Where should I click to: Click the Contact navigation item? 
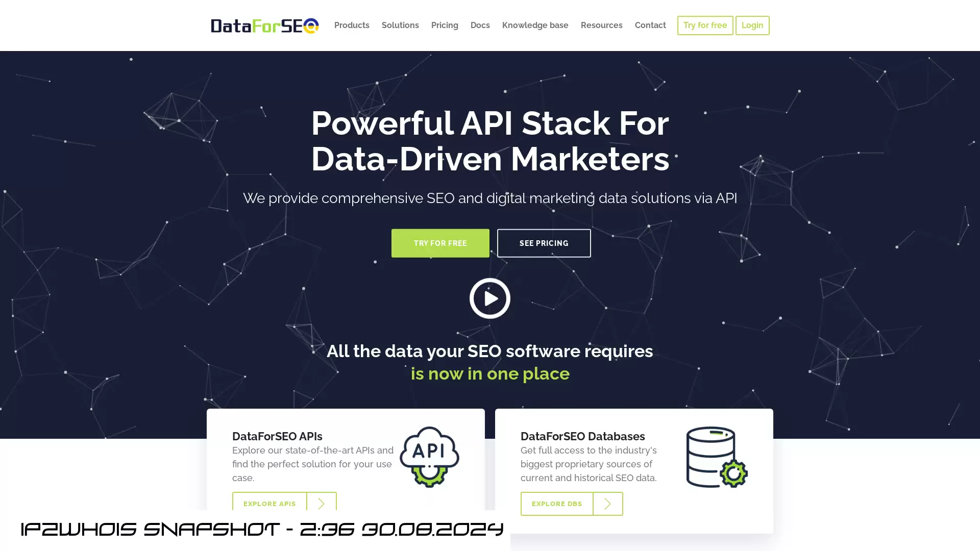tap(650, 25)
